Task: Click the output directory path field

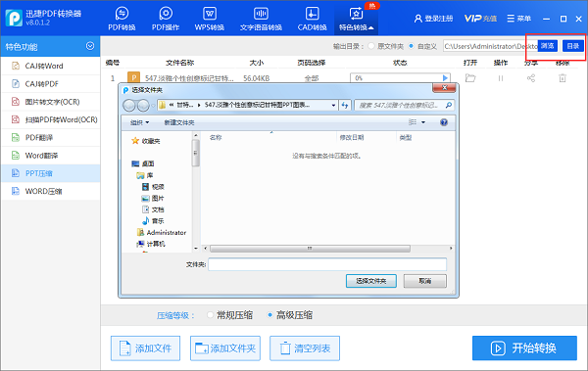Action: pyautogui.click(x=490, y=46)
